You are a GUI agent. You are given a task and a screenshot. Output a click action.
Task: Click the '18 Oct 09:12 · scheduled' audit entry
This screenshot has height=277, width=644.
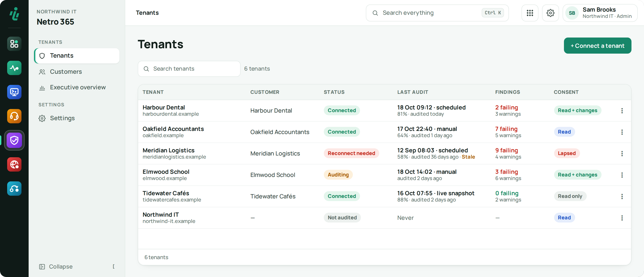(x=431, y=108)
